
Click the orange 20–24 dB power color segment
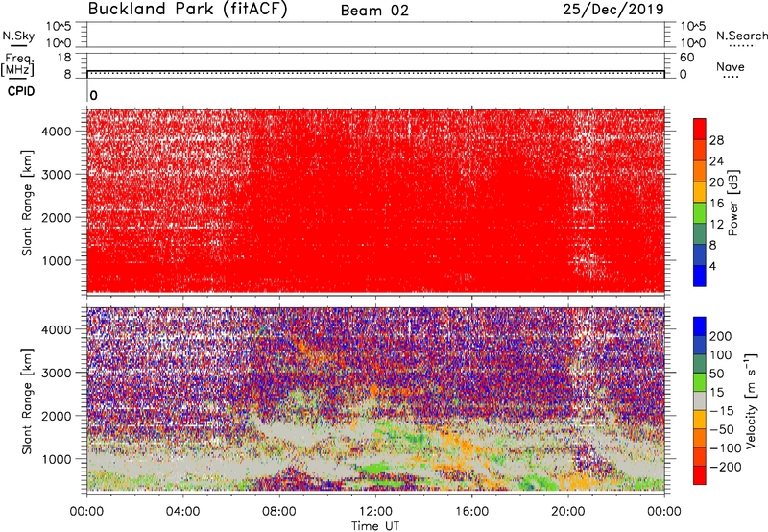[x=700, y=171]
